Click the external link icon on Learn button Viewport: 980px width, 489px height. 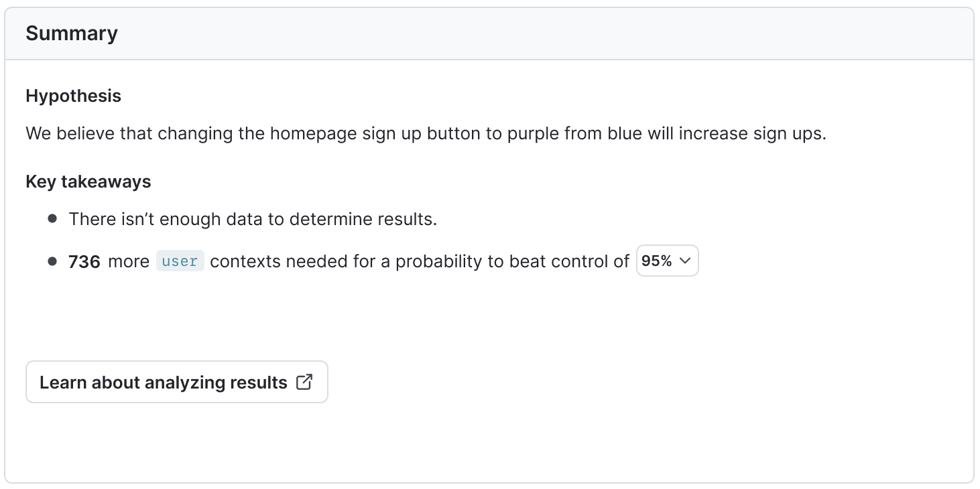pos(304,382)
